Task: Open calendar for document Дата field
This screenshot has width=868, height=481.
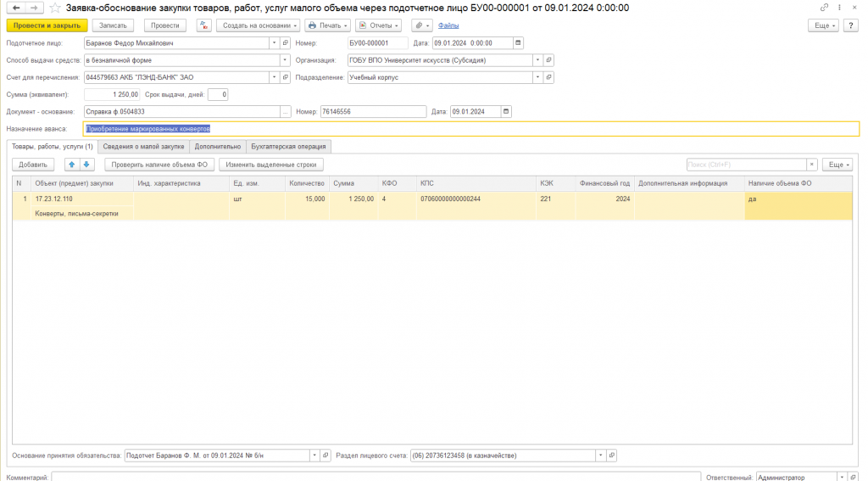Action: [518, 42]
